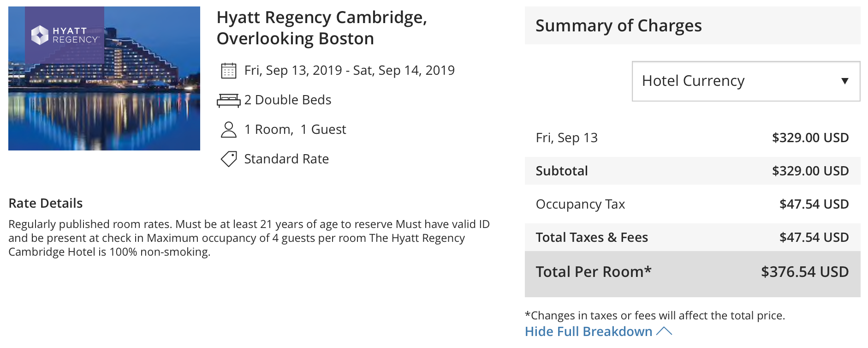The height and width of the screenshot is (348, 868).
Task: Click the Occupancy Tax row
Action: pyautogui.click(x=692, y=204)
